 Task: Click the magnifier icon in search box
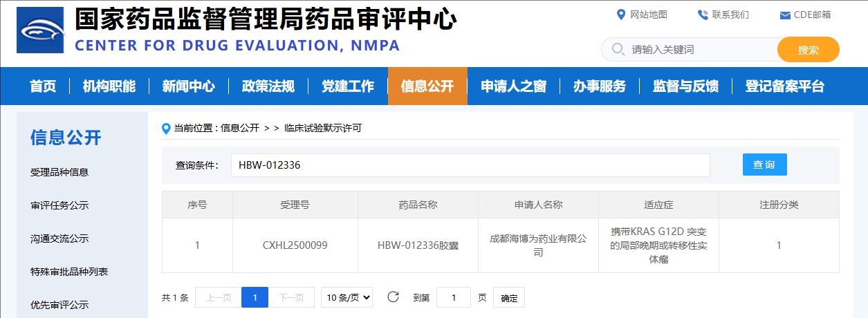(618, 50)
